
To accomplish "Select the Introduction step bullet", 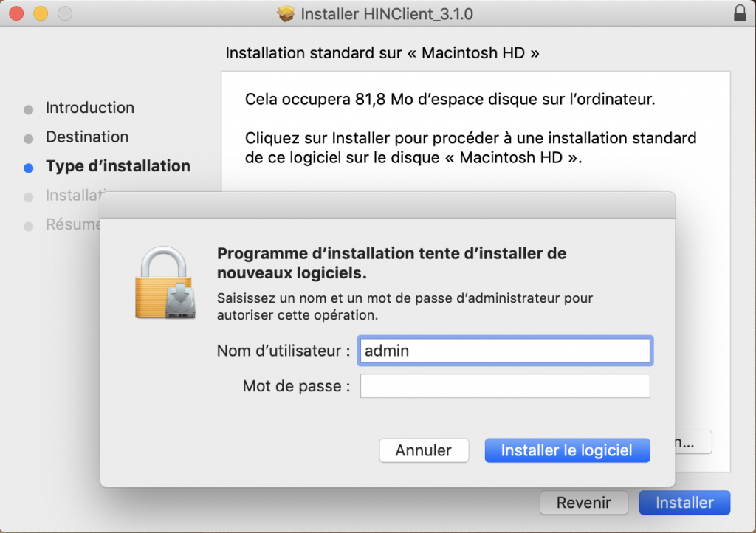I will [x=29, y=109].
